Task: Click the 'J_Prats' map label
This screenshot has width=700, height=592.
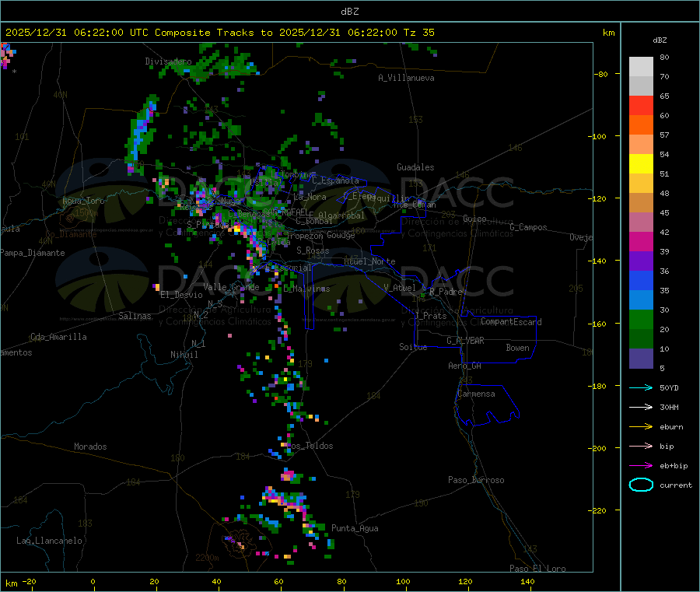Action: 430,316
